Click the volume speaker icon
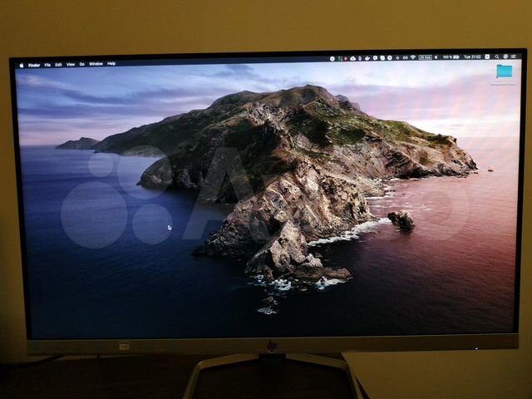Image resolution: width=532 pixels, height=399 pixels. [x=436, y=57]
